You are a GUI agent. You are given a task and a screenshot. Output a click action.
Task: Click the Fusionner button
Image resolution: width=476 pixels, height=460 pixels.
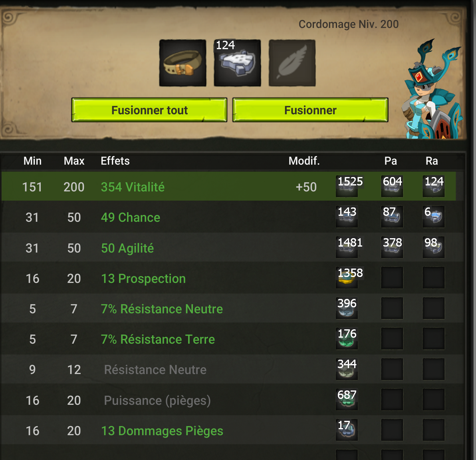tap(310, 110)
